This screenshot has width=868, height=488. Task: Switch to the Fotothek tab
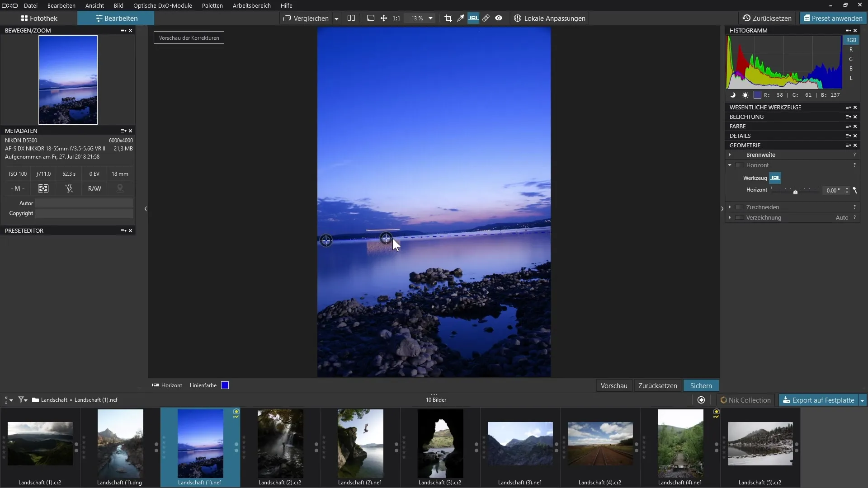[39, 19]
